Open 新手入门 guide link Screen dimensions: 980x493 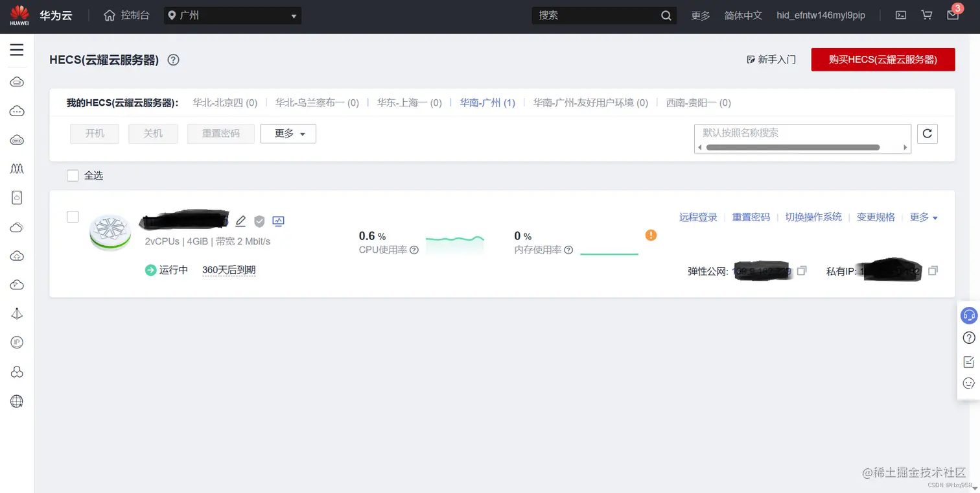(x=771, y=60)
